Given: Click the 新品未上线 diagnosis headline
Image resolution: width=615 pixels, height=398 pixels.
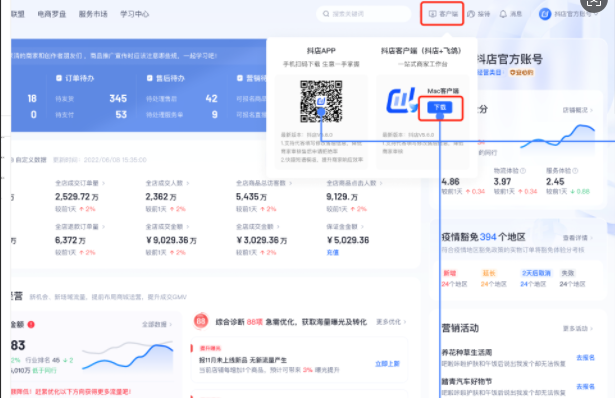Looking at the screenshot, I should (x=243, y=360).
